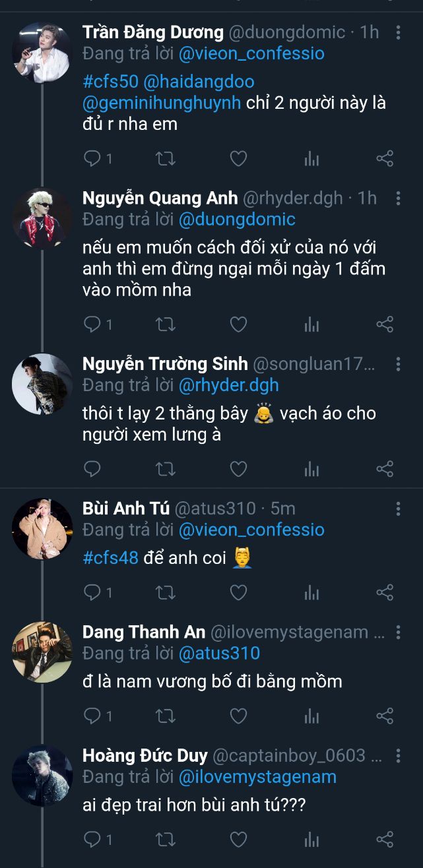The width and height of the screenshot is (423, 868).
Task: Like Bùi Anh Tú's #cfs48 tweet
Action: tap(238, 592)
